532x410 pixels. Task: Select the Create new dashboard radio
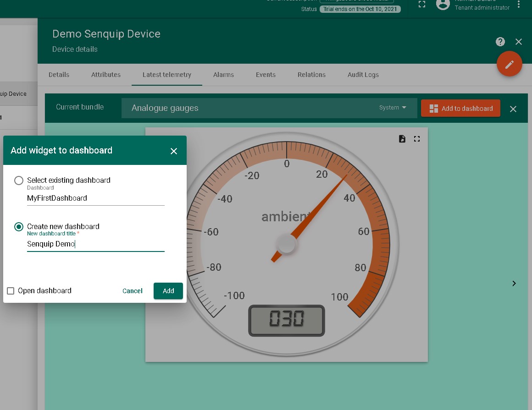pyautogui.click(x=19, y=227)
